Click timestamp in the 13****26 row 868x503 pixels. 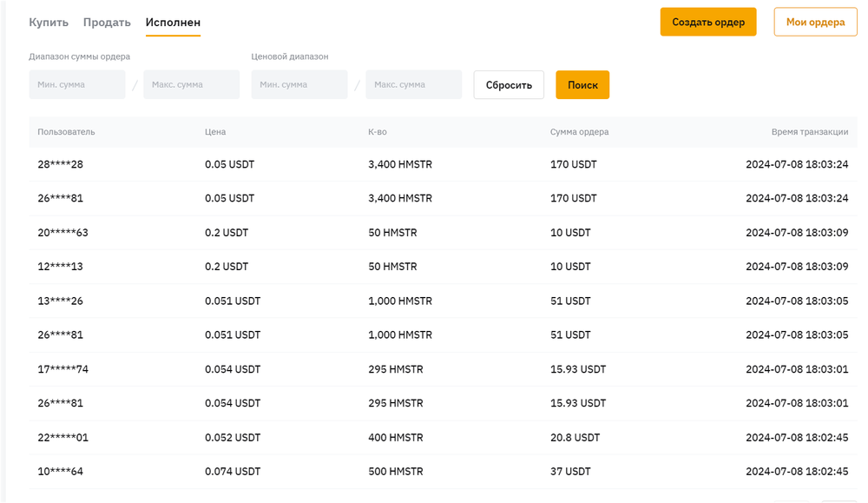pos(797,301)
